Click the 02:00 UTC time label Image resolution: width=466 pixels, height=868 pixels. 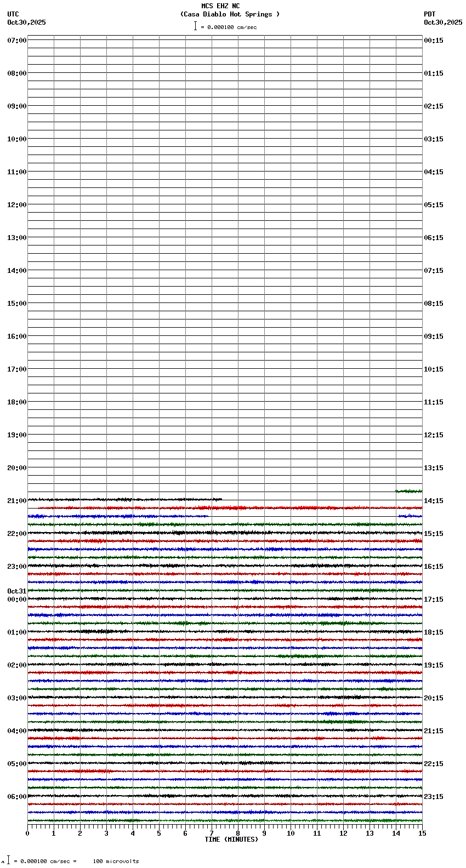pyautogui.click(x=17, y=665)
